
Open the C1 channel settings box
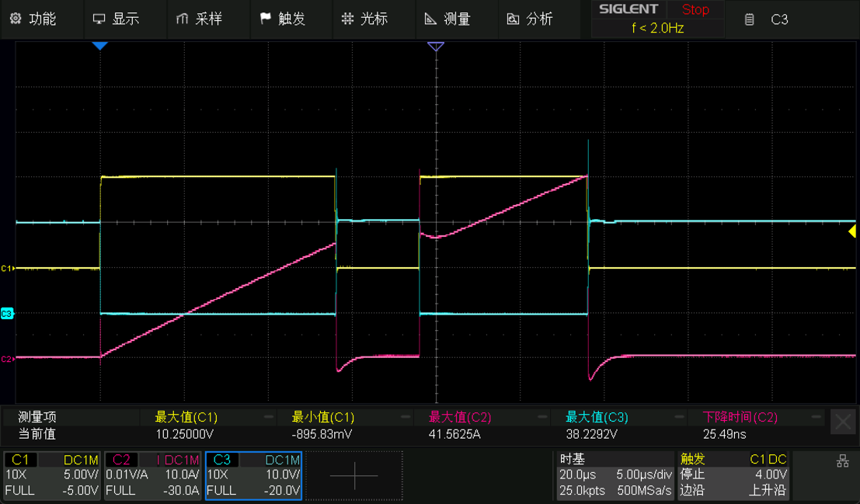pos(51,475)
